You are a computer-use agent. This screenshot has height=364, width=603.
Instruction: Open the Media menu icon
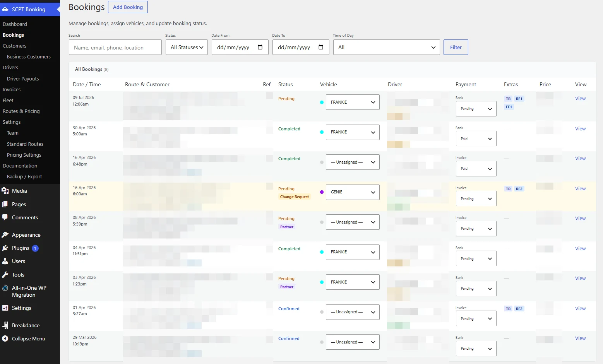(x=5, y=191)
